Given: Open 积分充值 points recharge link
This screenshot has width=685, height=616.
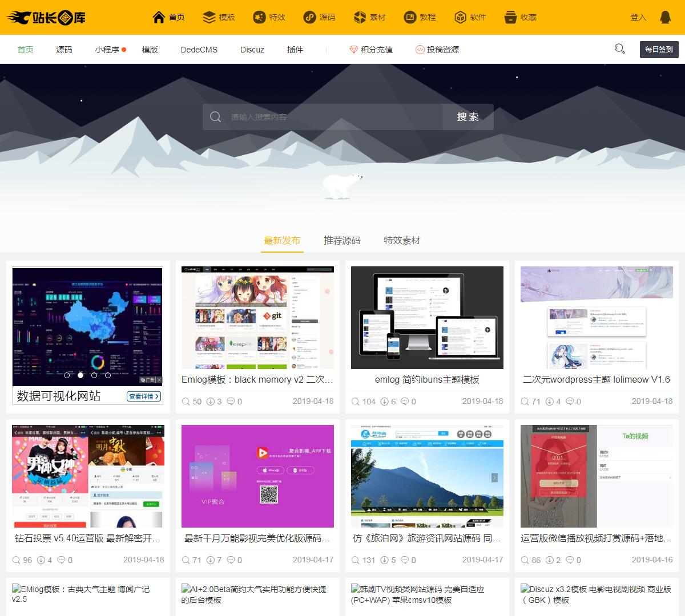Looking at the screenshot, I should 370,50.
